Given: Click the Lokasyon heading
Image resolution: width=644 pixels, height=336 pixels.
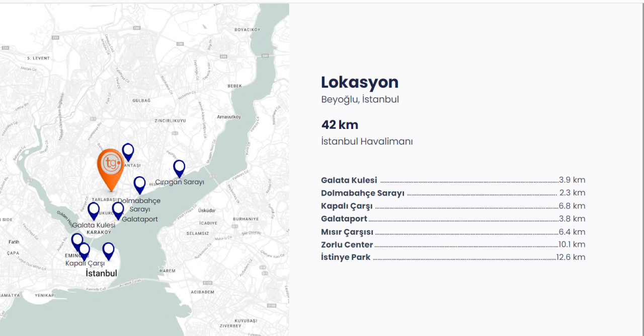Looking at the screenshot, I should point(360,82).
